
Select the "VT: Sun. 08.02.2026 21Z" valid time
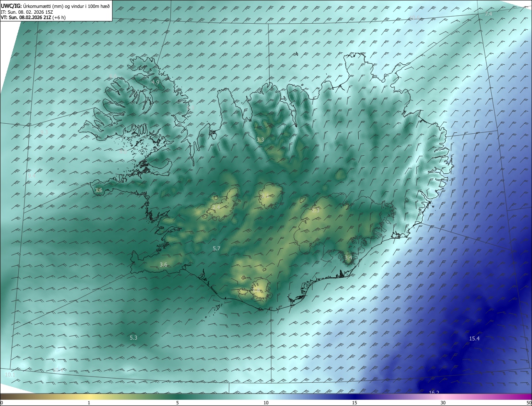coord(25,17)
